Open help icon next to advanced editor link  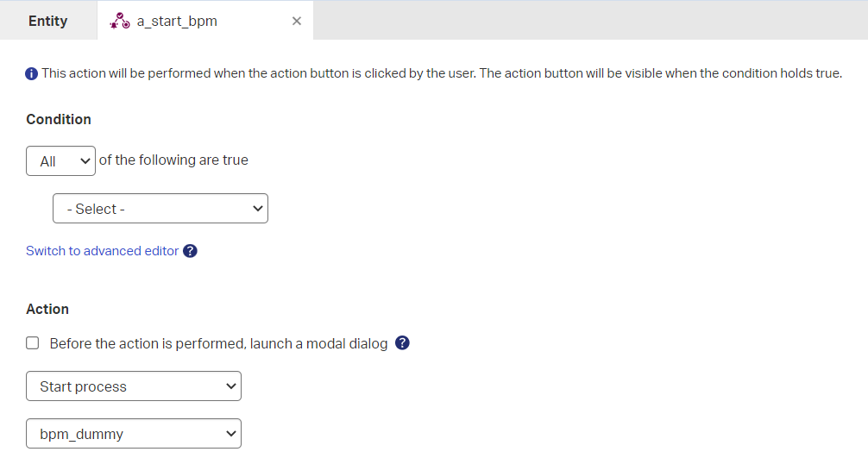pyautogui.click(x=191, y=251)
